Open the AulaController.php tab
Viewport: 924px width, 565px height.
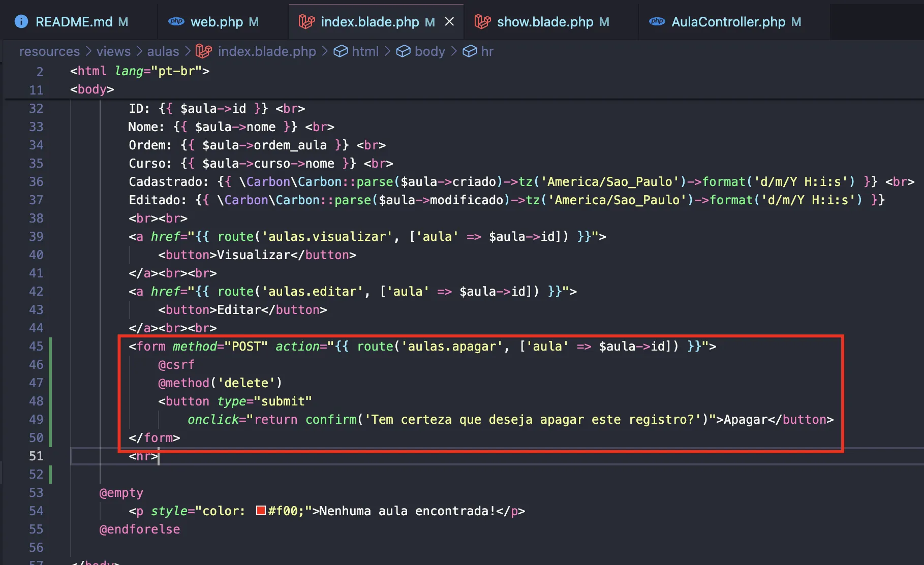[728, 22]
